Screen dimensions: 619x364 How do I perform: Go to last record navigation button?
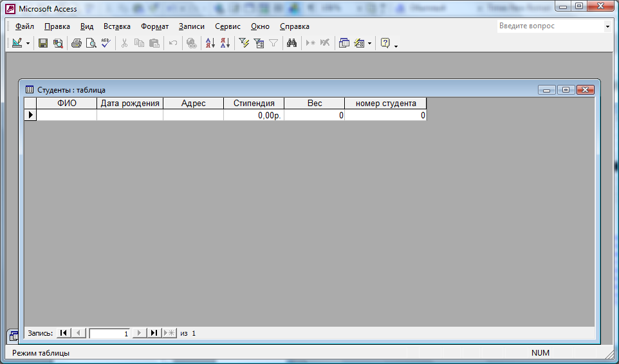154,333
